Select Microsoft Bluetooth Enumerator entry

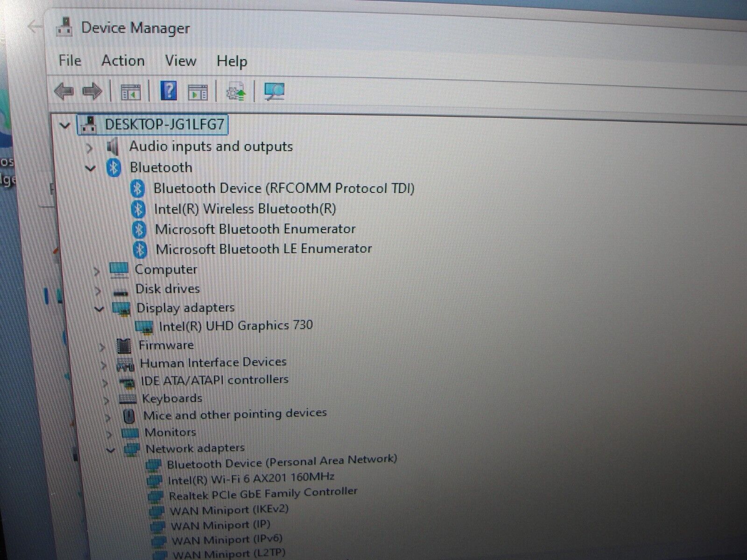[x=255, y=229]
